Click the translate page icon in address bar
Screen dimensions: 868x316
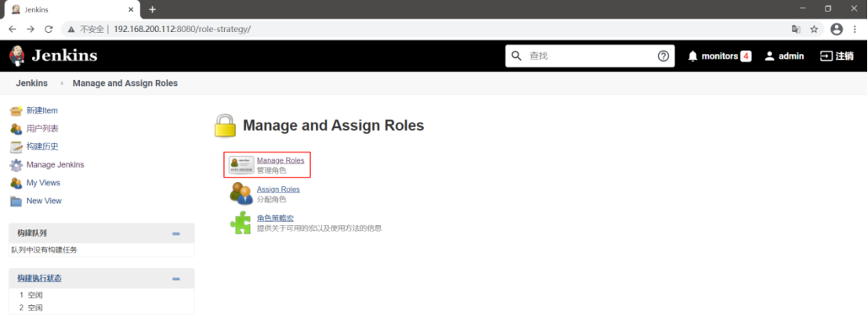pos(796,29)
